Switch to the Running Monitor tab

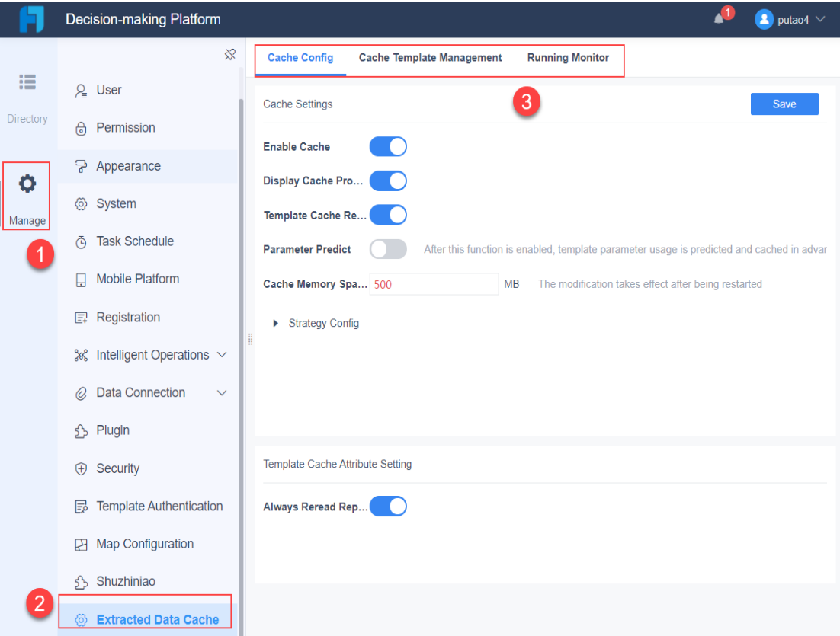click(568, 57)
